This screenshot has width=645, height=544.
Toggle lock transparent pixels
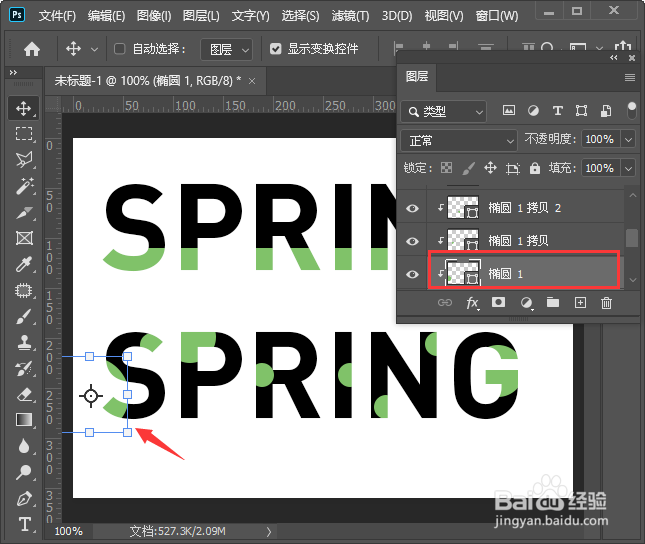click(446, 168)
